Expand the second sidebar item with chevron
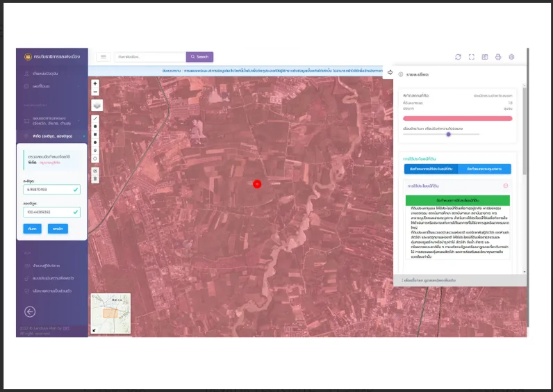This screenshot has height=392, width=553. [51, 86]
